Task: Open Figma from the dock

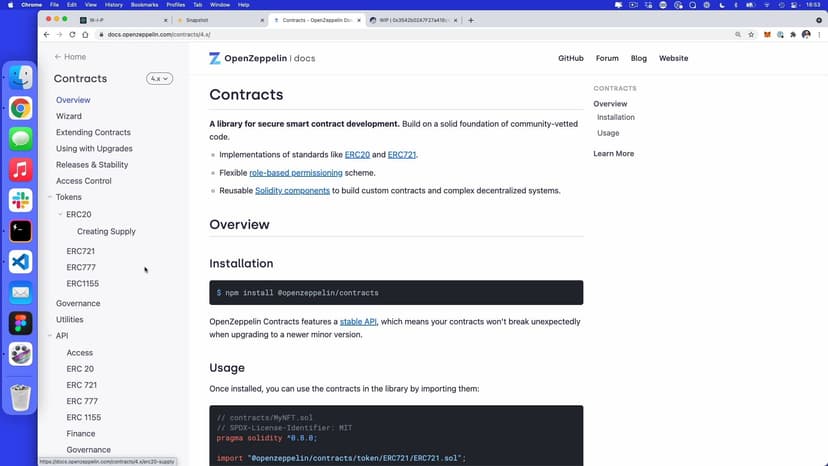Action: [x=20, y=323]
